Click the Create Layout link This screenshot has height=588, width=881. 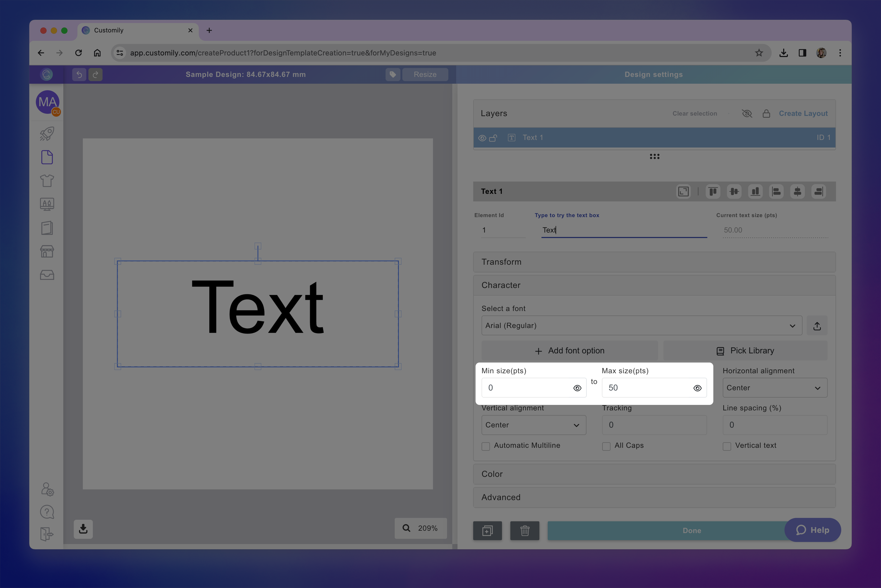[x=803, y=113]
